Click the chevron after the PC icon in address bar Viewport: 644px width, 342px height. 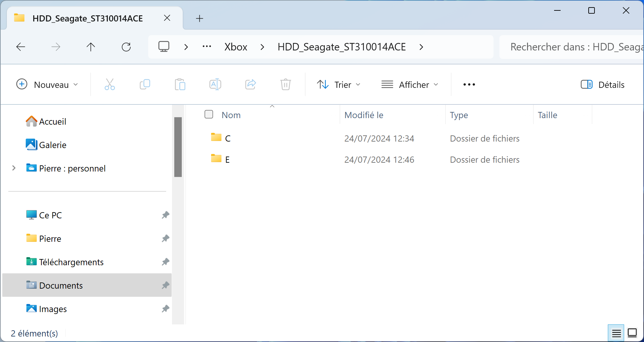186,47
